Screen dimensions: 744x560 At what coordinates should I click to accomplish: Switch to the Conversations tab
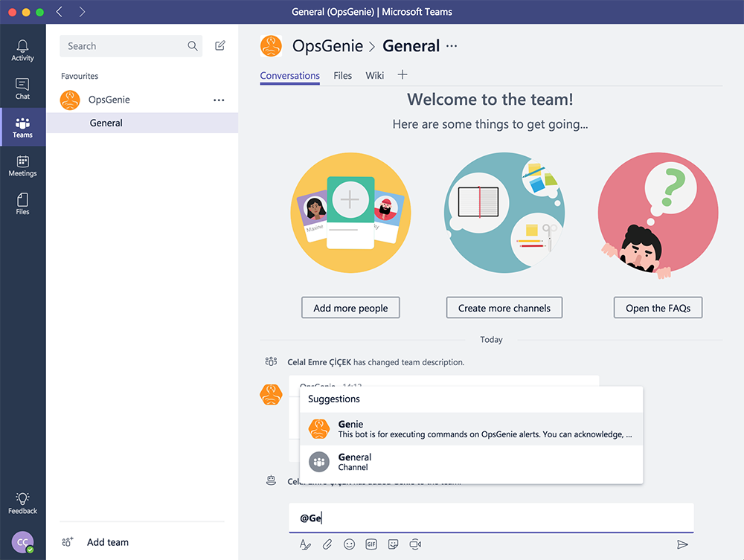(290, 76)
